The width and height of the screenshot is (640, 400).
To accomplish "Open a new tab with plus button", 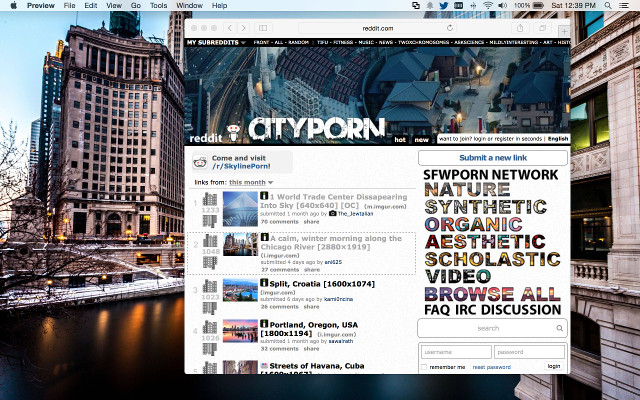I will [x=564, y=31].
